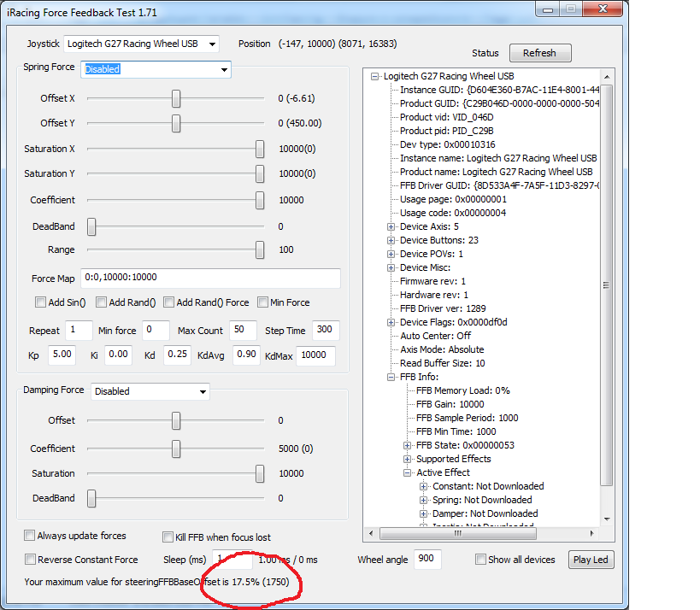The width and height of the screenshot is (700, 610).
Task: Open the Damping Force mode dropdown
Action: click(x=202, y=391)
